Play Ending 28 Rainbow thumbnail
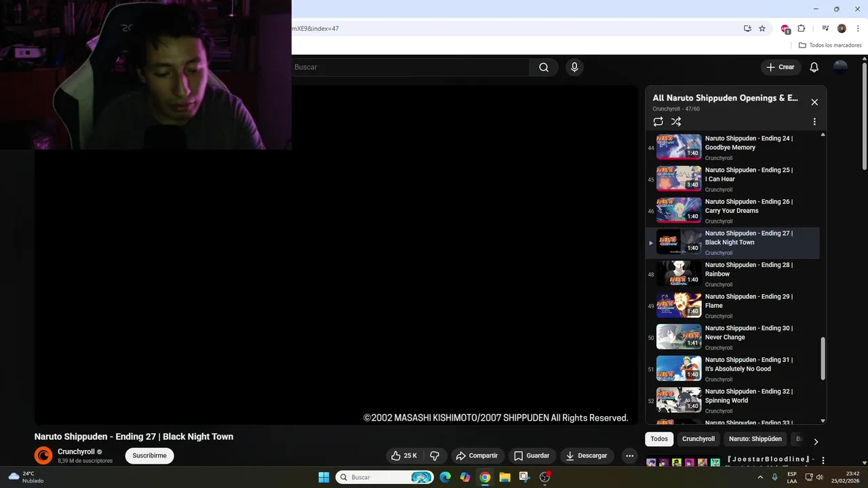The height and width of the screenshot is (488, 868). coord(679,273)
